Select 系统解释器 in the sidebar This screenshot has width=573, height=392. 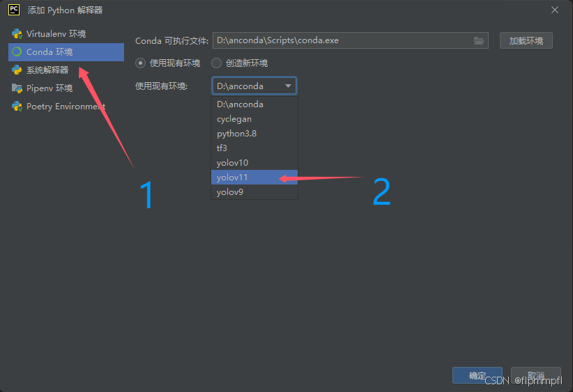click(66, 70)
